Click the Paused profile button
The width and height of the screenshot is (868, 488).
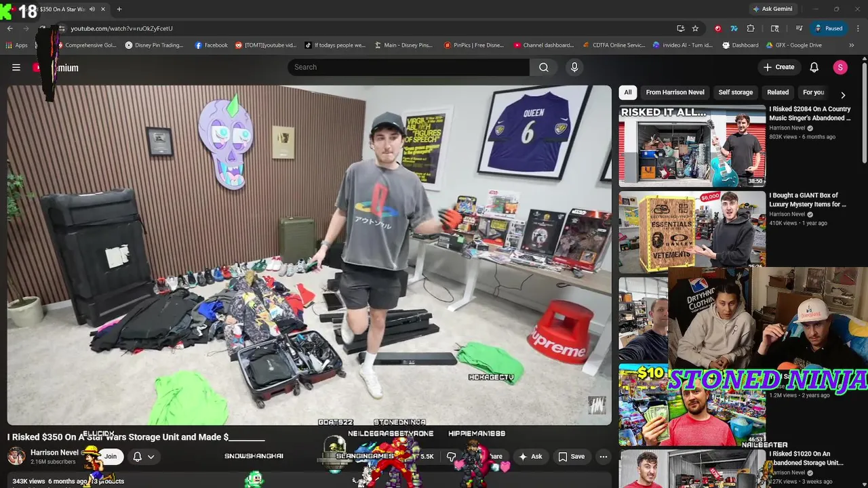point(829,28)
